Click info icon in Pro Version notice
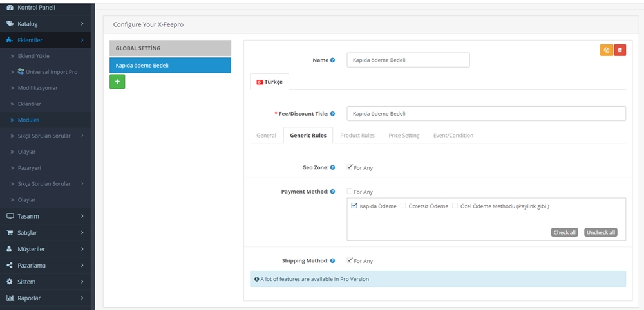 pos(257,279)
